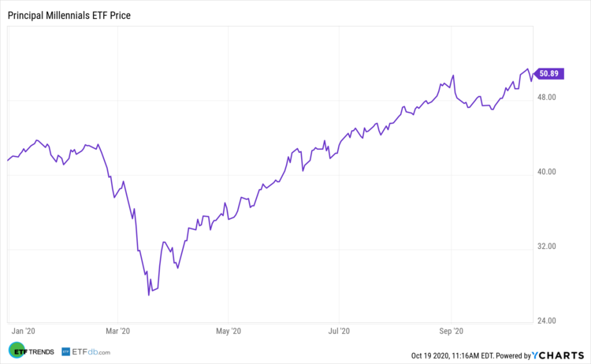
Task: Click the 32.00 y-axis label
Action: click(548, 247)
